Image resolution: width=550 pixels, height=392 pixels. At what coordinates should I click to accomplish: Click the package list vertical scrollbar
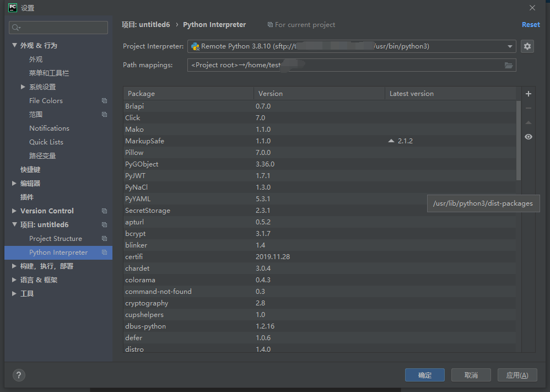tap(519, 141)
